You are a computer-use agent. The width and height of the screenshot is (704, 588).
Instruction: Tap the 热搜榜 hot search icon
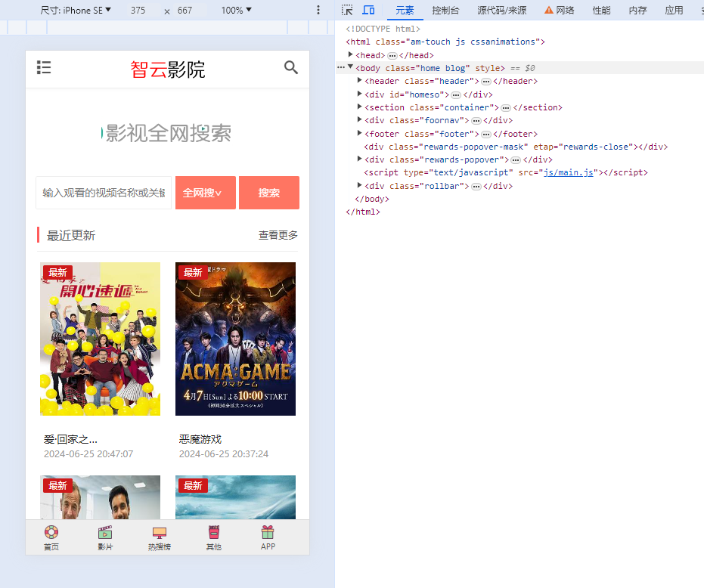point(160,532)
